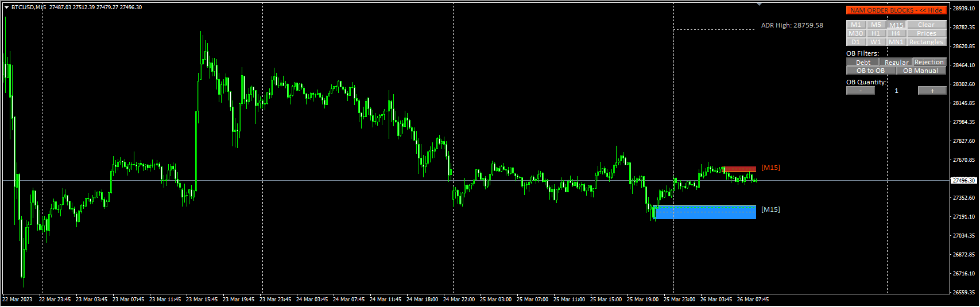Open the BTCUSD chart menu arrow
The height and width of the screenshot is (307, 980).
(x=6, y=7)
